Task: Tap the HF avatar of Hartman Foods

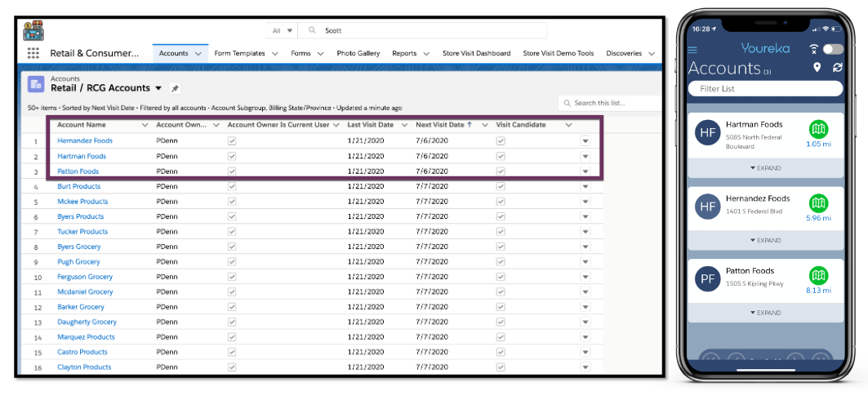Action: (707, 133)
